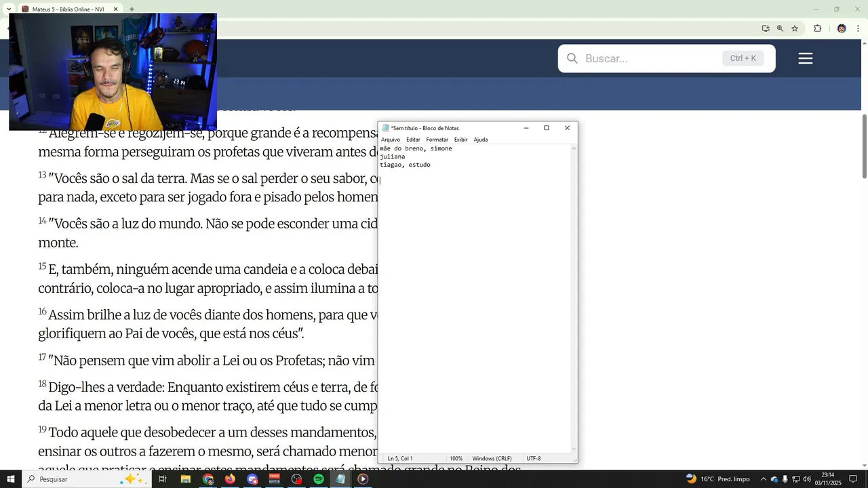The width and height of the screenshot is (868, 488).
Task: Open the weather widget showing 16°C
Action: point(717,479)
